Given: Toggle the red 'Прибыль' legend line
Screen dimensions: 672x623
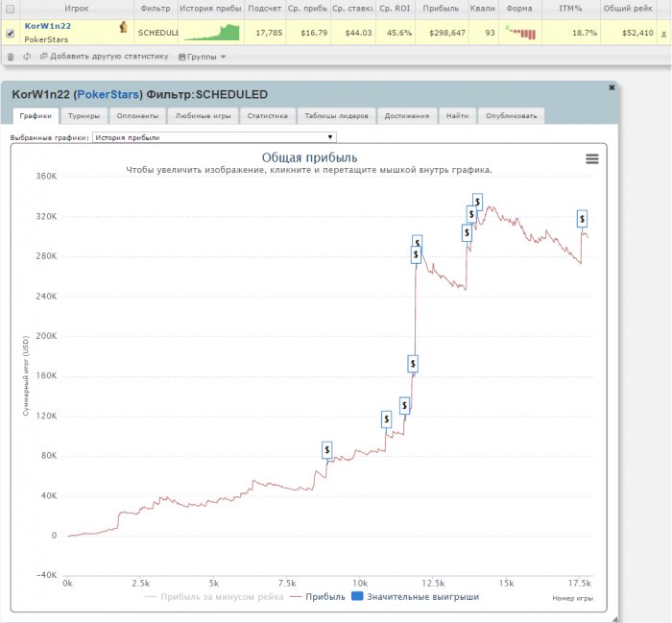Looking at the screenshot, I should pos(317,596).
